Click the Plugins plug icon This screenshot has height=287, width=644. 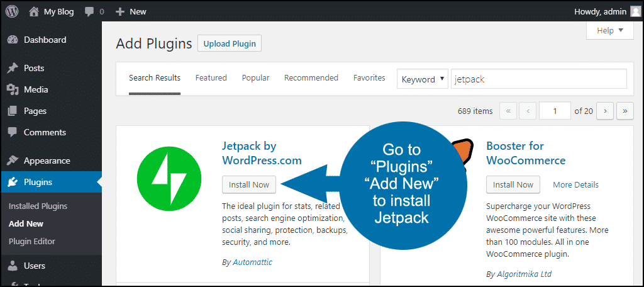[13, 182]
